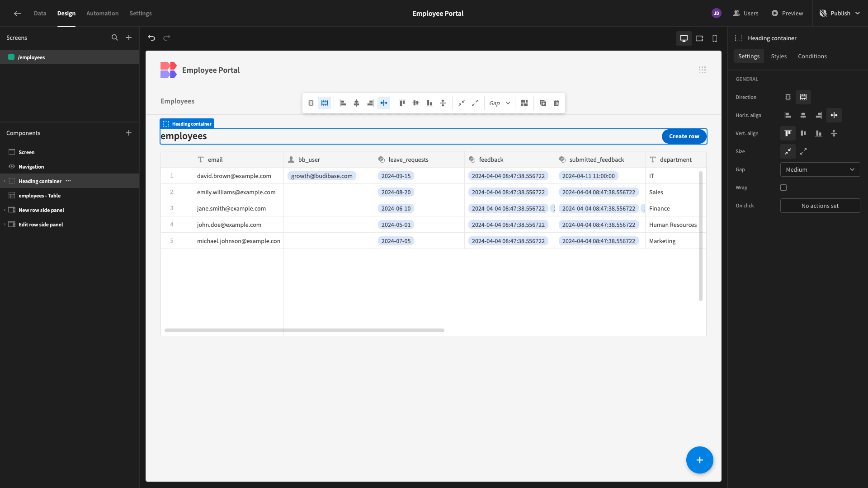The height and width of the screenshot is (488, 868).
Task: Align top in floating toolbar
Action: [402, 103]
